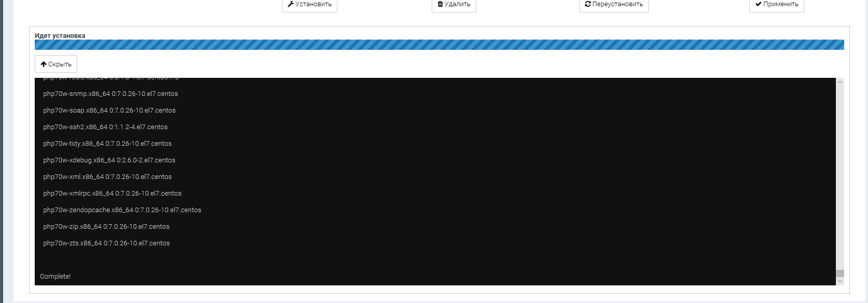
Task: Select the php70w-xdebug package line
Action: 109,160
